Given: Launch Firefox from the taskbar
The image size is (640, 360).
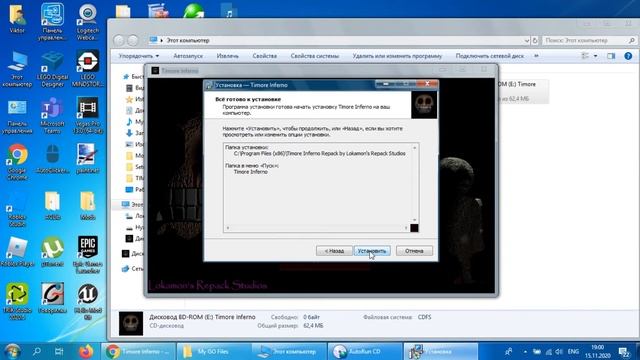Looking at the screenshot, I should (86, 351).
